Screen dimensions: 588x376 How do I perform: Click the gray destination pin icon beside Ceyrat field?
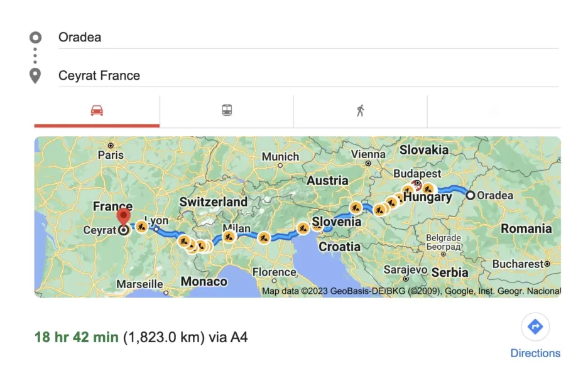tap(35, 76)
